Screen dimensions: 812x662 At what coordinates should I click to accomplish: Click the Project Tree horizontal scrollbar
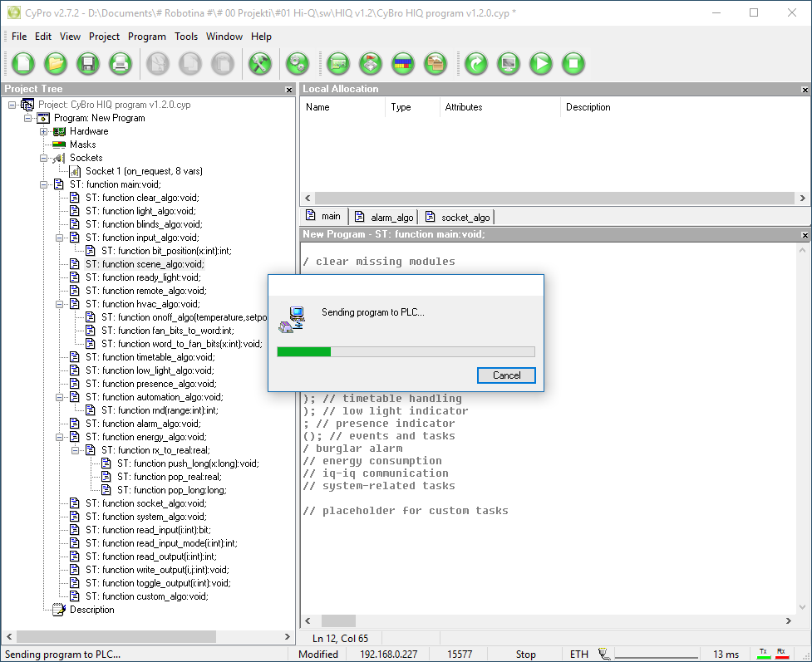pos(116,636)
